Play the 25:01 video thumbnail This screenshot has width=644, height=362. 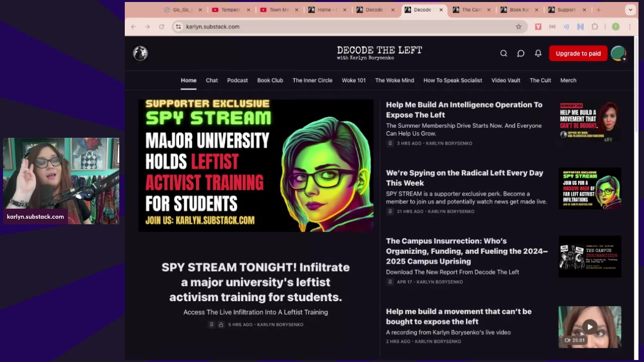590,327
